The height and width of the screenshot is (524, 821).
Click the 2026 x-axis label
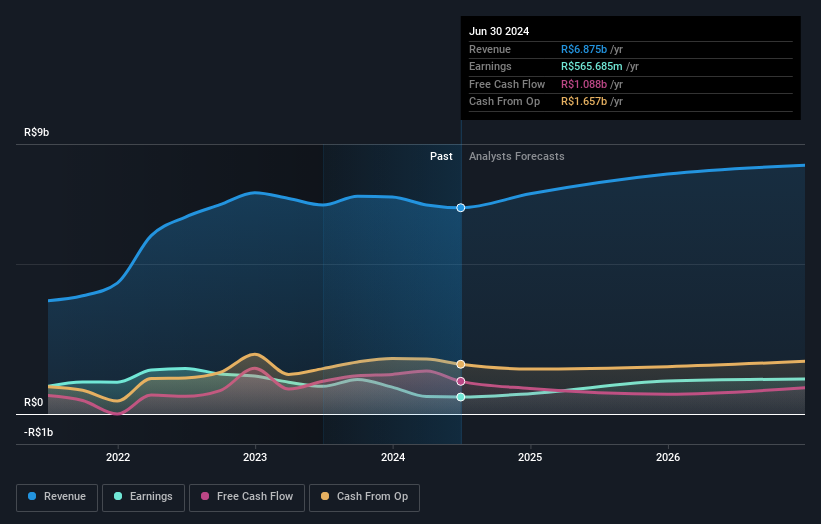click(x=668, y=457)
